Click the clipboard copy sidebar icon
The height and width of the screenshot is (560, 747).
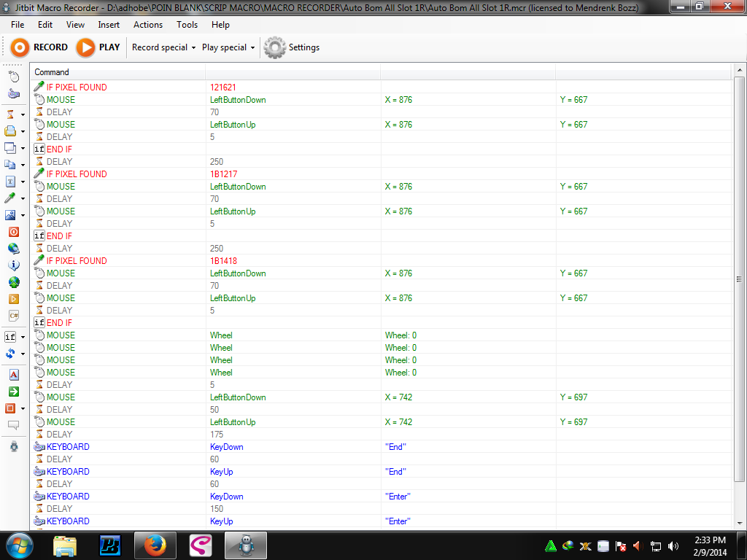pyautogui.click(x=10, y=165)
